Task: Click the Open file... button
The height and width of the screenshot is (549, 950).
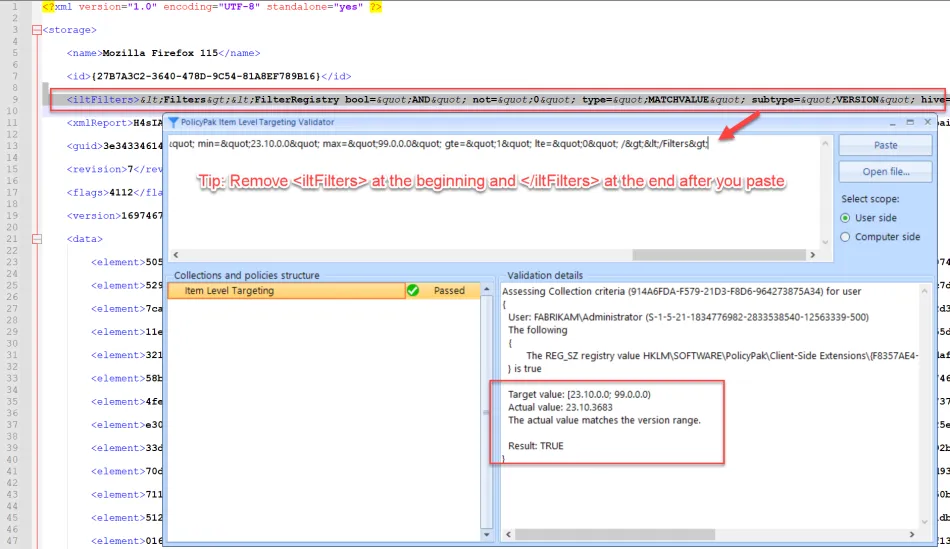Action: [885, 171]
